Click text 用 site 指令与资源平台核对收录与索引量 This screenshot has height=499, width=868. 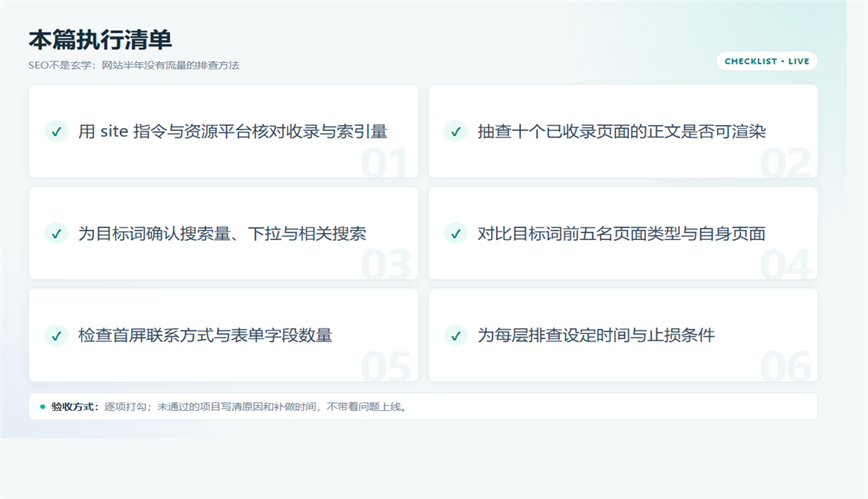tap(233, 132)
